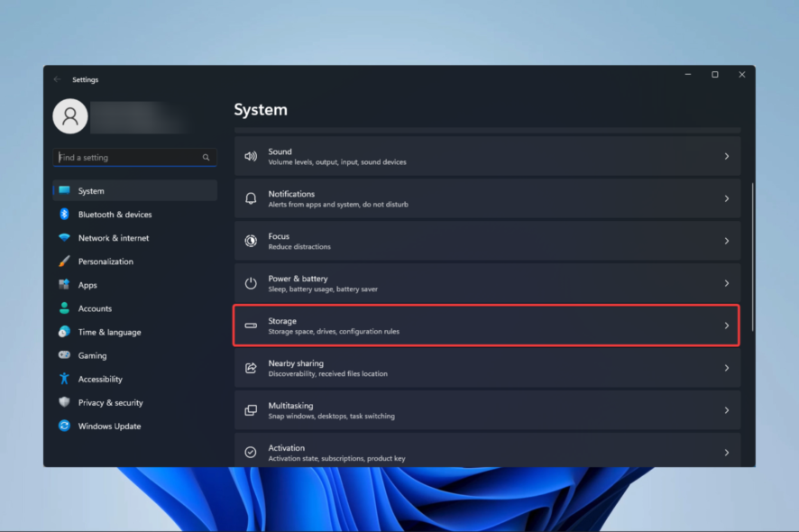Click the Network wifi icon in sidebar
This screenshot has width=799, height=532.
coord(64,237)
